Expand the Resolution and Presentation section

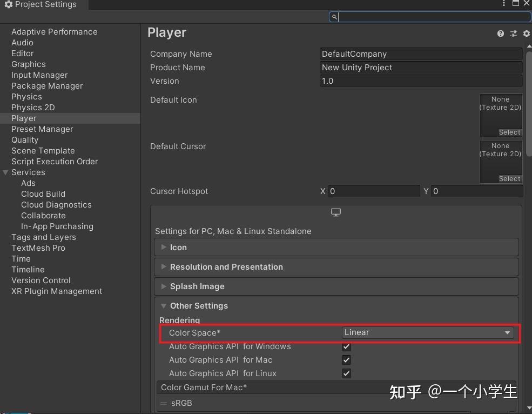coord(226,267)
